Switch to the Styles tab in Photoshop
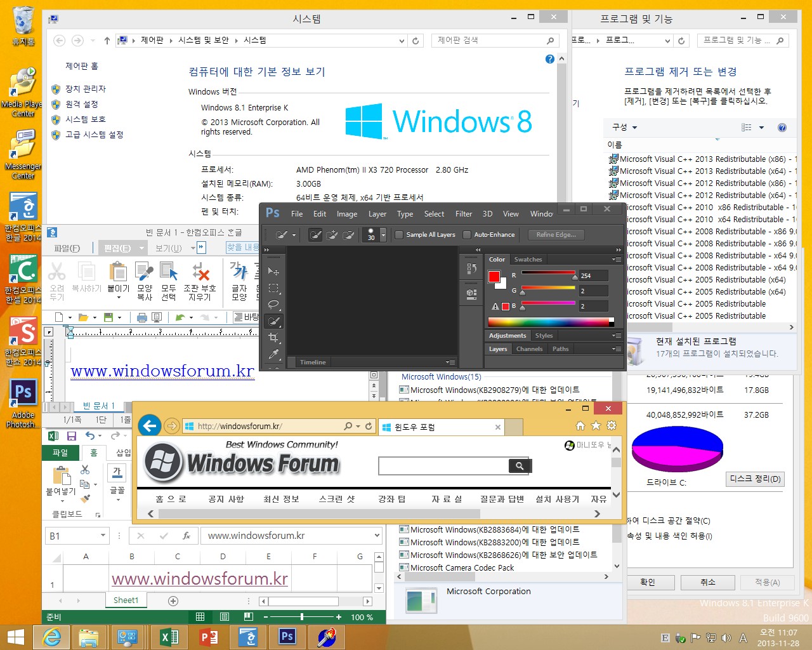Viewport: 812px width, 650px height. pos(544,336)
